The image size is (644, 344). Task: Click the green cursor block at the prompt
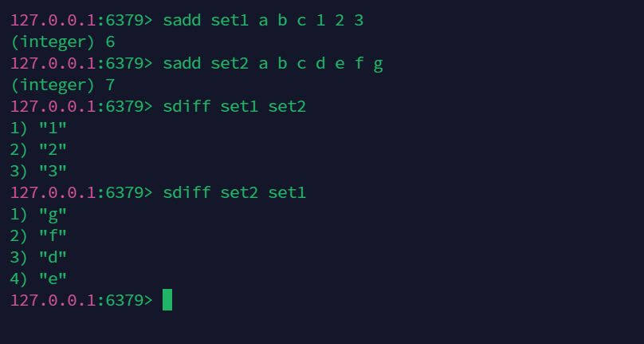167,300
